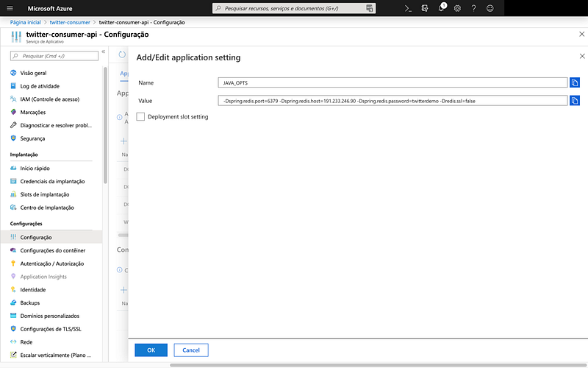Refresh the configuration page
Screen dimensions: 588x368
click(x=122, y=54)
